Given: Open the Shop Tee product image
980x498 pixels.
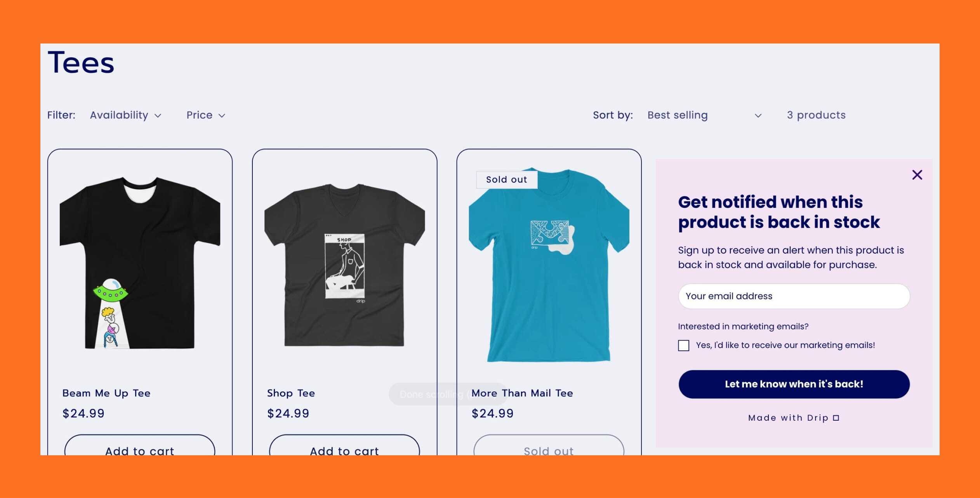Looking at the screenshot, I should point(344,265).
